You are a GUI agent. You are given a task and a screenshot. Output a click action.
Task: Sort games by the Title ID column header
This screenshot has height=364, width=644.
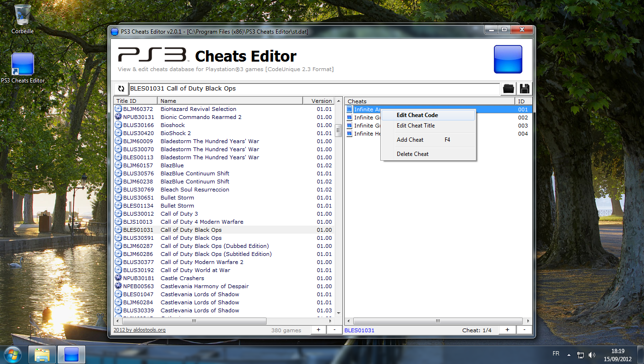pyautogui.click(x=135, y=101)
